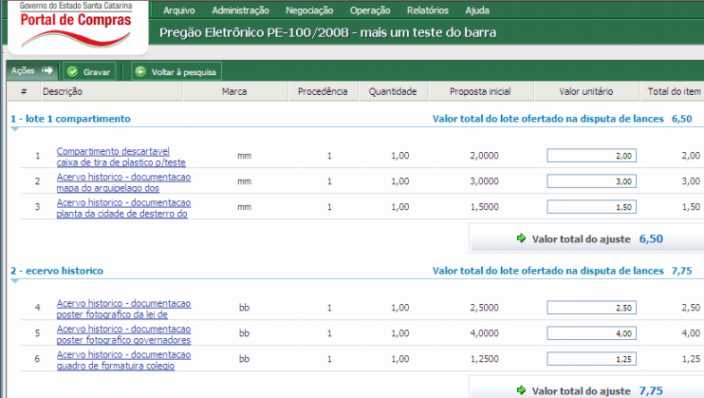Image resolution: width=704 pixels, height=398 pixels.
Task: Open mapa do arquipelago item link
Action: (x=123, y=182)
